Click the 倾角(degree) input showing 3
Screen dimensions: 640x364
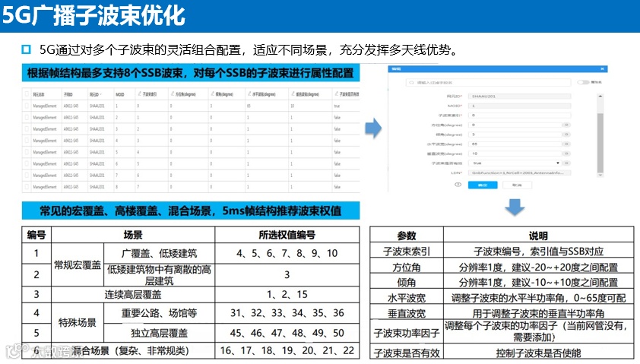point(515,135)
